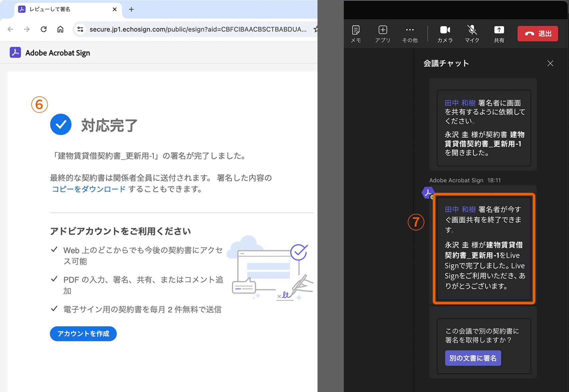Go back using the browser back arrow
The width and height of the screenshot is (569, 392).
(x=10, y=29)
